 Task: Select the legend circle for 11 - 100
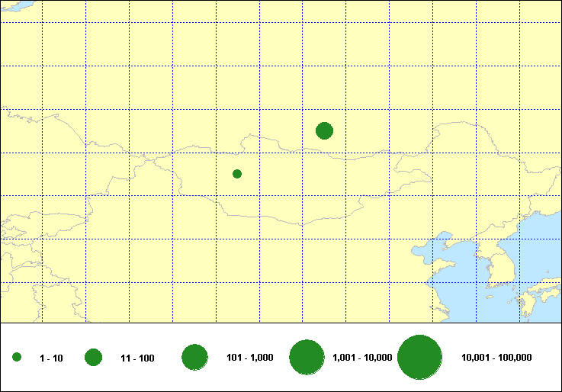tap(94, 357)
